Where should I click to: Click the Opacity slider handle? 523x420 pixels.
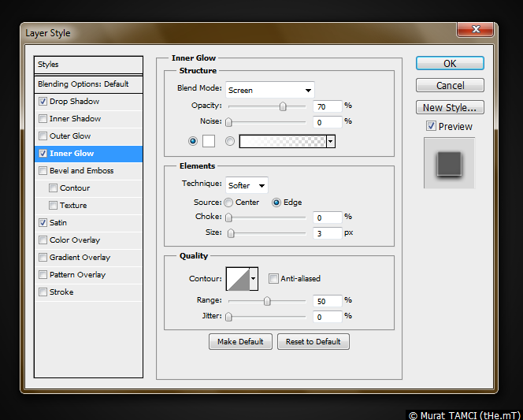coord(282,106)
